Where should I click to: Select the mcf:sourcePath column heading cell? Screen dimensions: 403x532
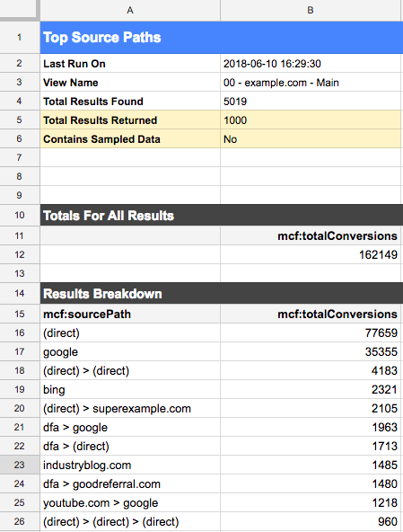[x=130, y=314]
